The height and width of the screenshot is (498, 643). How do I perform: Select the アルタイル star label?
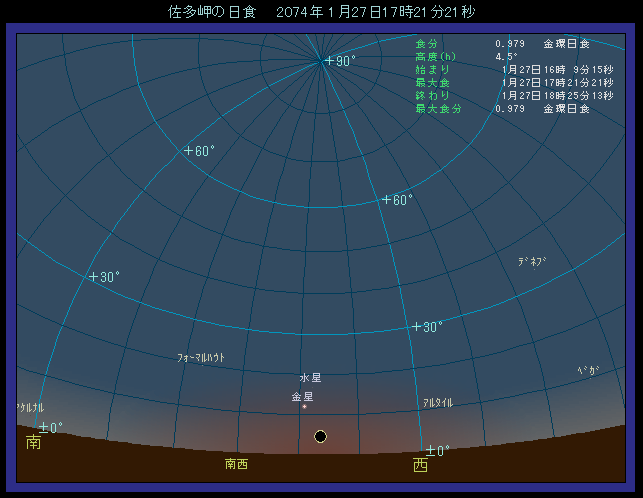coord(438,402)
